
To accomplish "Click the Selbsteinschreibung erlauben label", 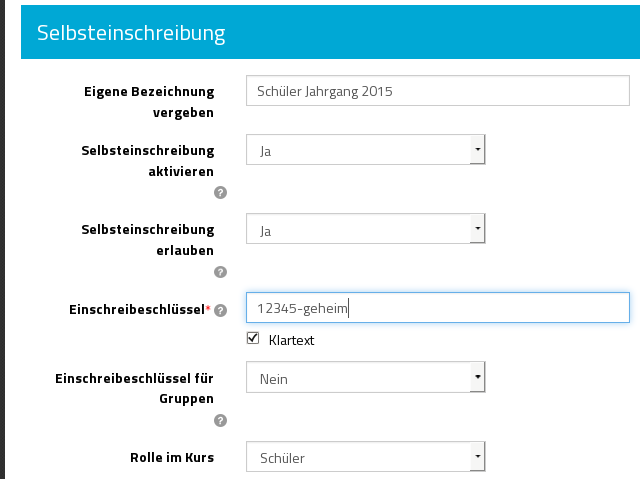I will pos(148,240).
